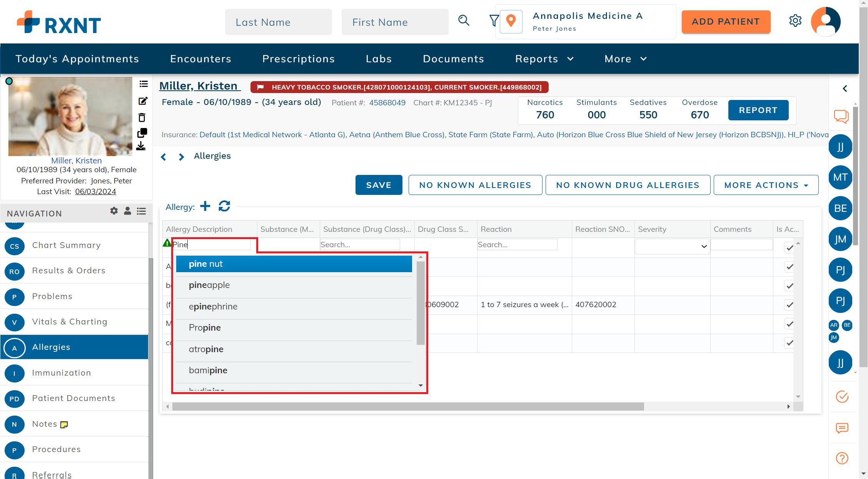The width and height of the screenshot is (868, 479).
Task: Open the filter funnel icon
Action: tap(494, 20)
